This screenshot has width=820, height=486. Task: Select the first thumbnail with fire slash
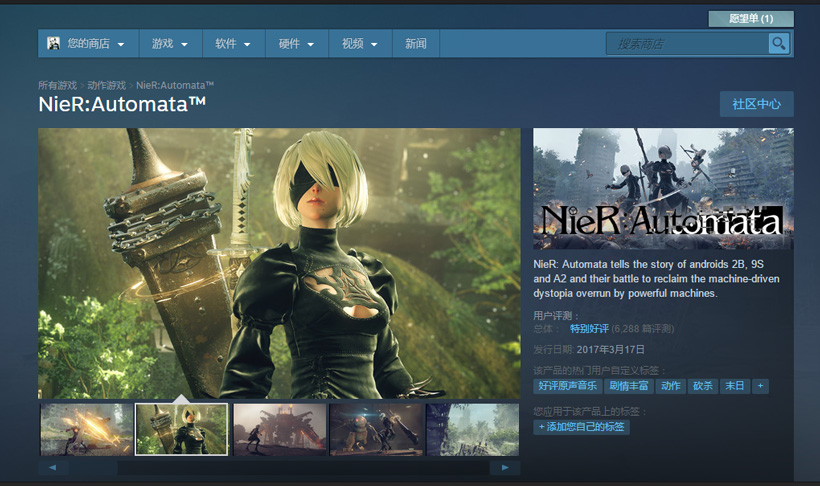pos(86,430)
